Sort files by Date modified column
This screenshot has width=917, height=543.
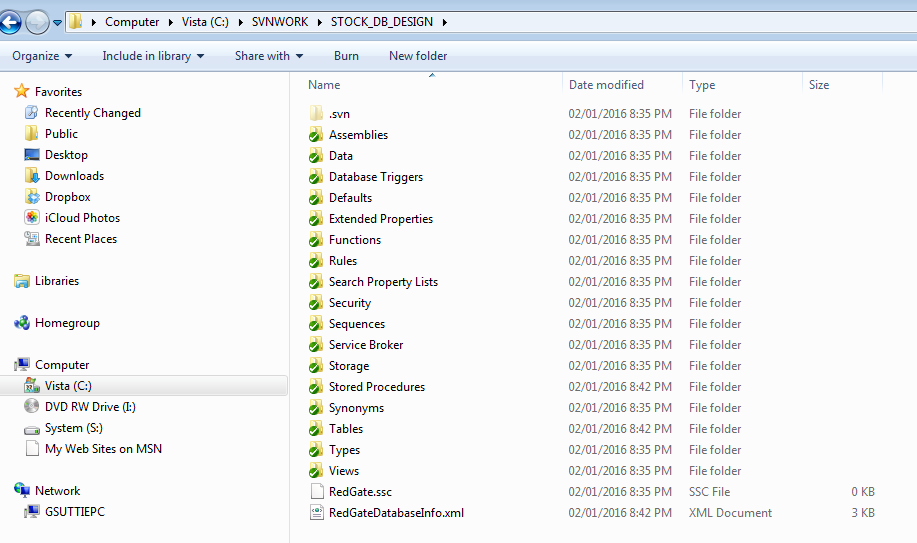pos(606,85)
